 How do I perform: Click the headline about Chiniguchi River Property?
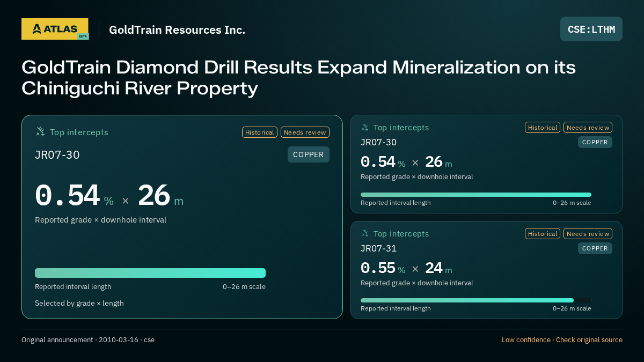298,78
